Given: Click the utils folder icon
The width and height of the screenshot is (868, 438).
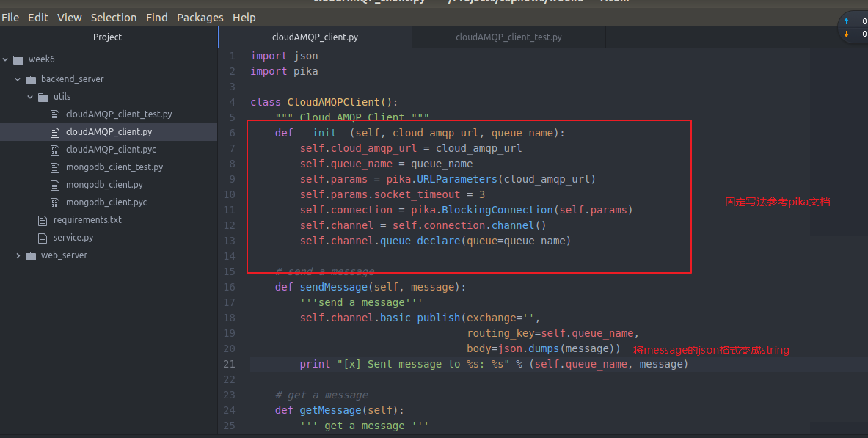Looking at the screenshot, I should (x=43, y=98).
